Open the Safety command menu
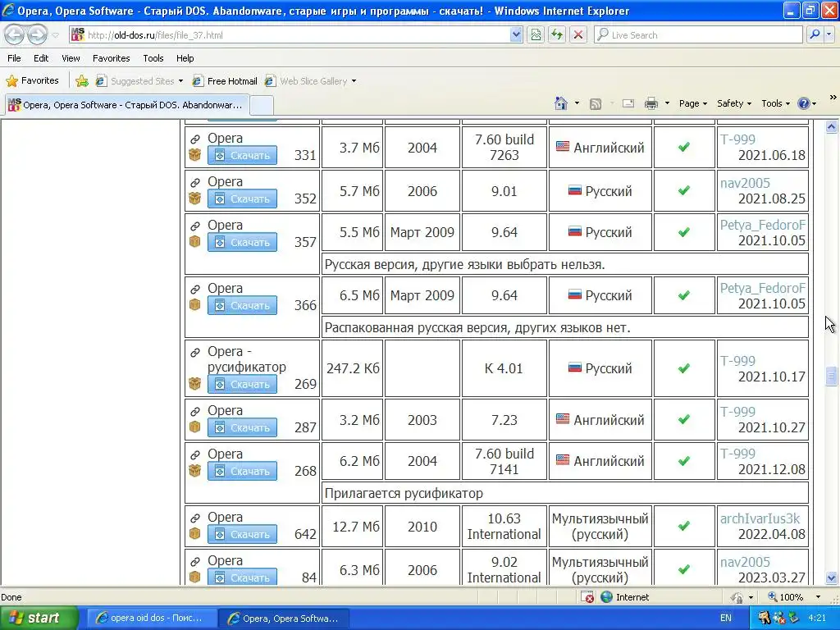This screenshot has height=630, width=840. (734, 103)
